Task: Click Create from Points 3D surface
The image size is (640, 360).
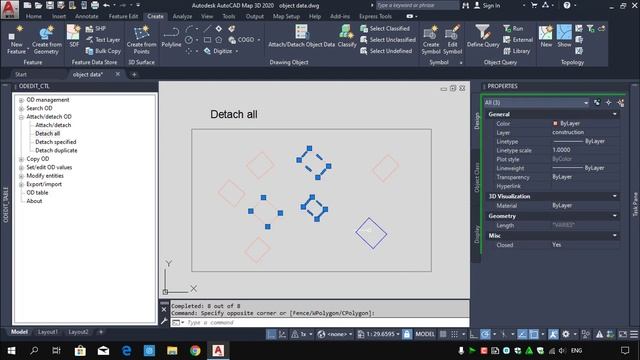Action: pos(141,40)
